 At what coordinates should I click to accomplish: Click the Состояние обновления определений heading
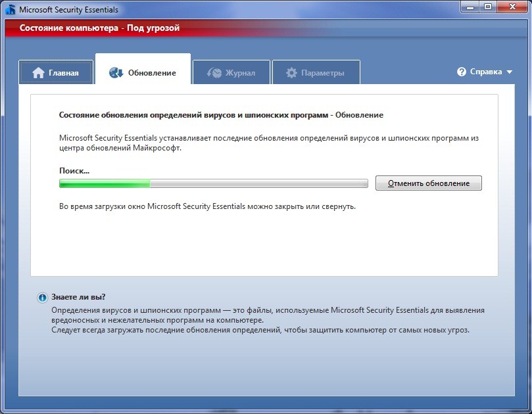[x=221, y=115]
